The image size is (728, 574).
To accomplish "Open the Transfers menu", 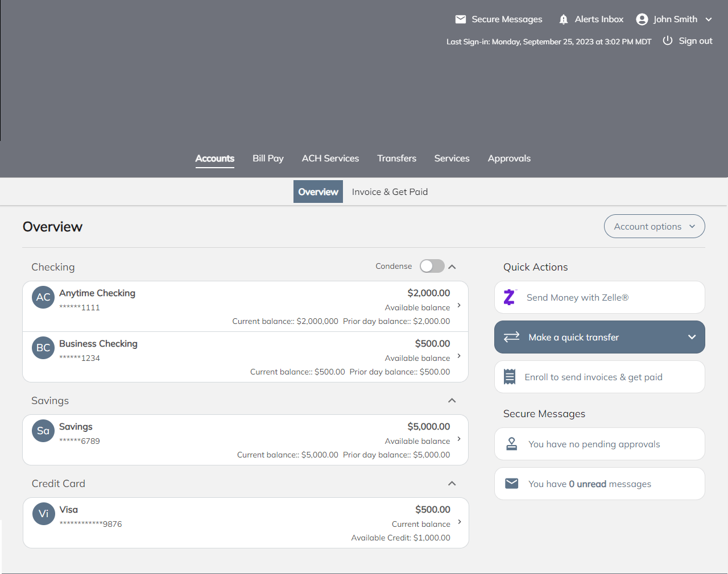I will (397, 159).
